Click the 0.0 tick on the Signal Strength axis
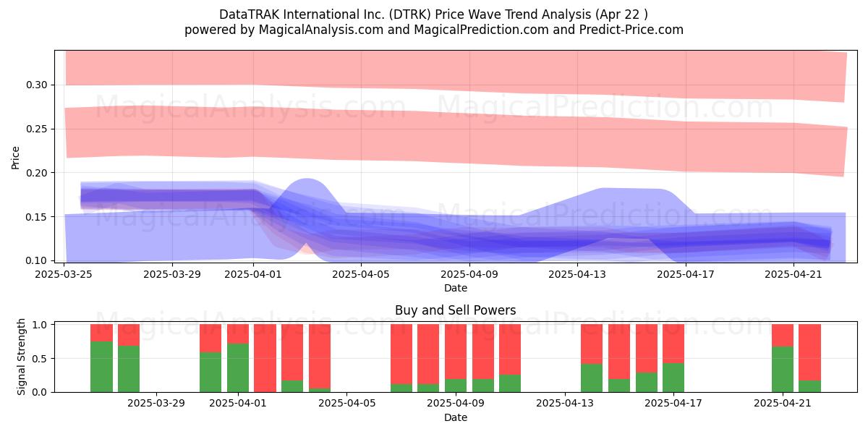Viewport: 868px width, 434px height. 41,392
